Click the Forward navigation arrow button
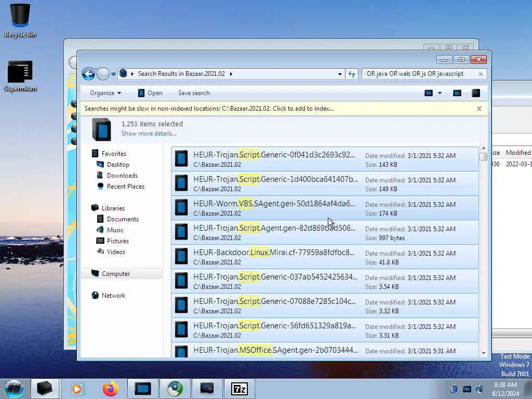Viewport: 532px width, 399px height. point(103,74)
